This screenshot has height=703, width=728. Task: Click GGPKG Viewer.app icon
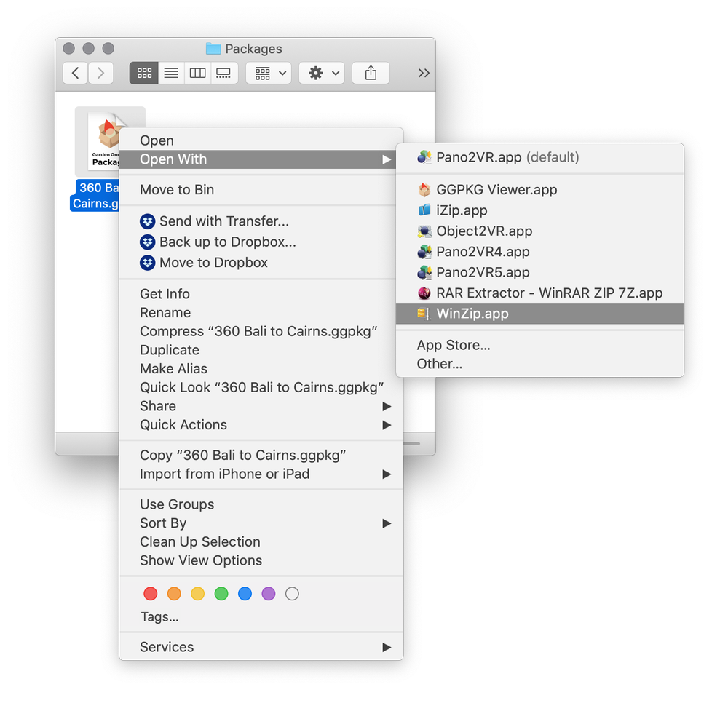[424, 190]
